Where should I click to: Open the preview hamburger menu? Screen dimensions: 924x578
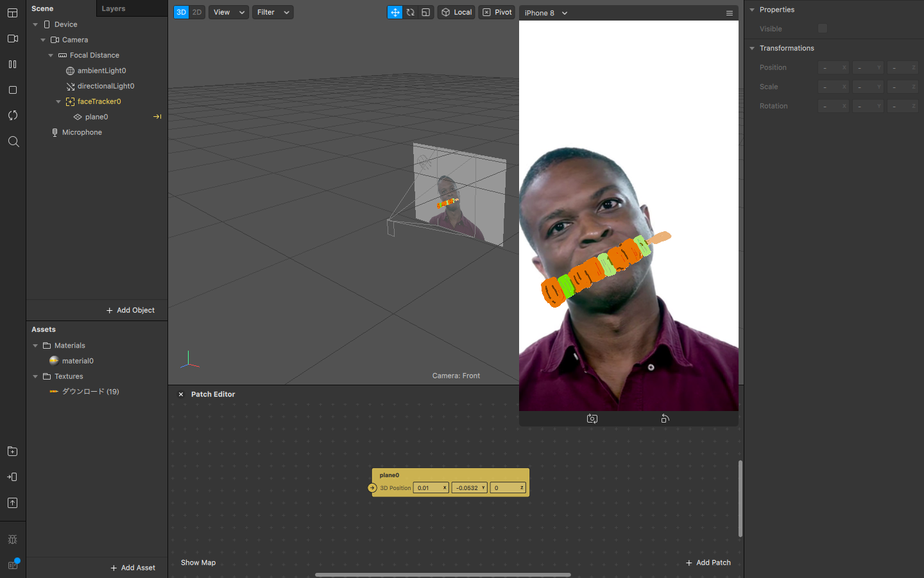point(729,13)
